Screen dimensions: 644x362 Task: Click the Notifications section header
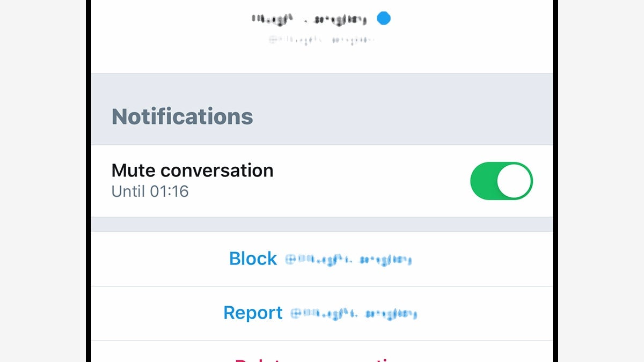click(x=182, y=116)
